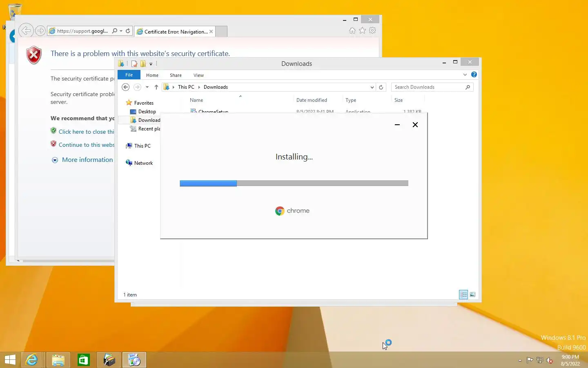Click the muted volume tray icon
Viewport: 588px width, 368px height.
[550, 360]
